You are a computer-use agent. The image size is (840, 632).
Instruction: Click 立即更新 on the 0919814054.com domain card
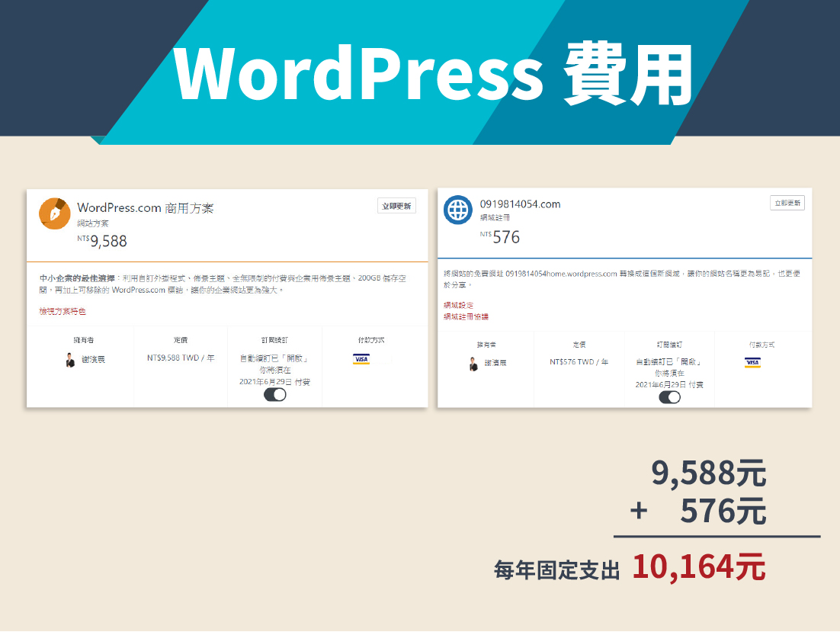(787, 203)
